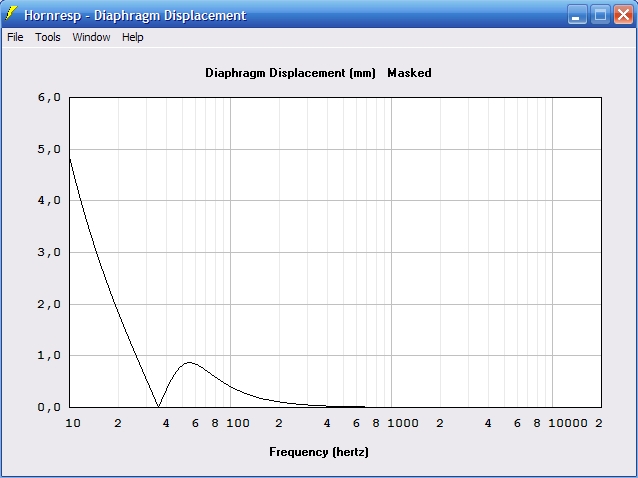Screen dimensions: 638x478
Task: Click the 2,0 y-axis value
Action: pos(49,304)
